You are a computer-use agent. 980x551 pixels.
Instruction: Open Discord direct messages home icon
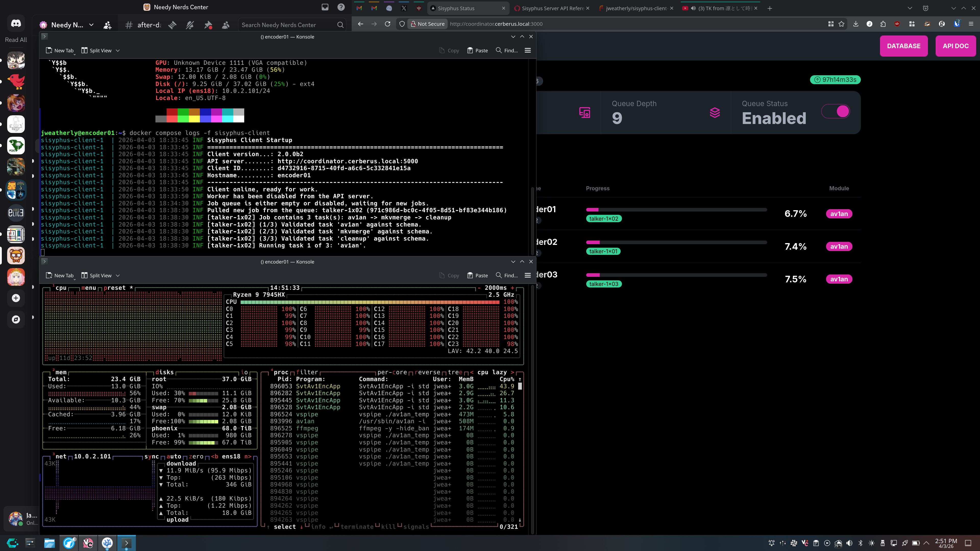click(x=16, y=23)
